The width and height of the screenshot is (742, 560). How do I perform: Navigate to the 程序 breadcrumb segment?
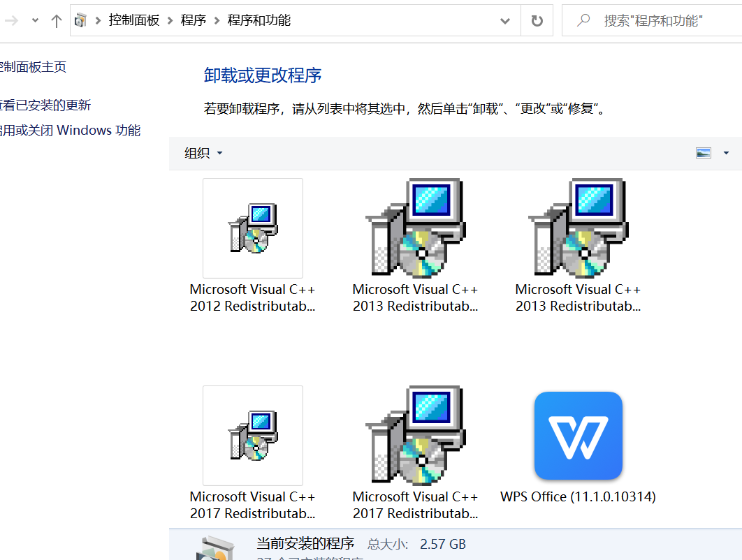[193, 20]
